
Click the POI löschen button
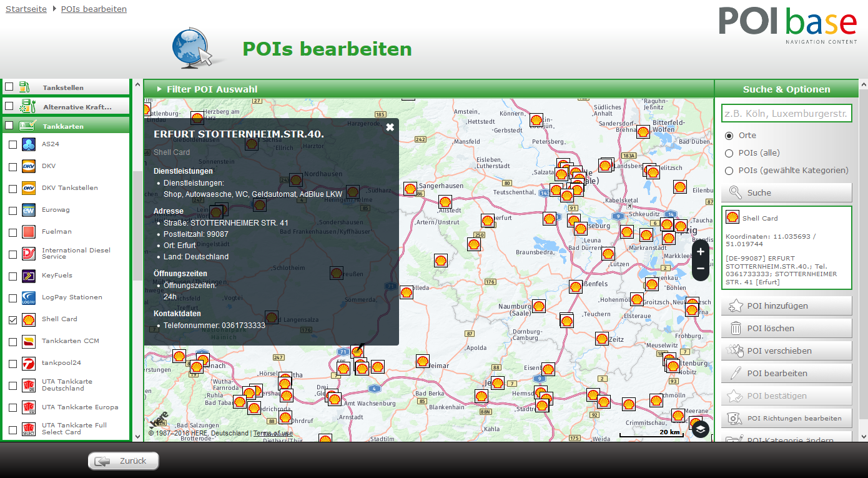click(786, 328)
